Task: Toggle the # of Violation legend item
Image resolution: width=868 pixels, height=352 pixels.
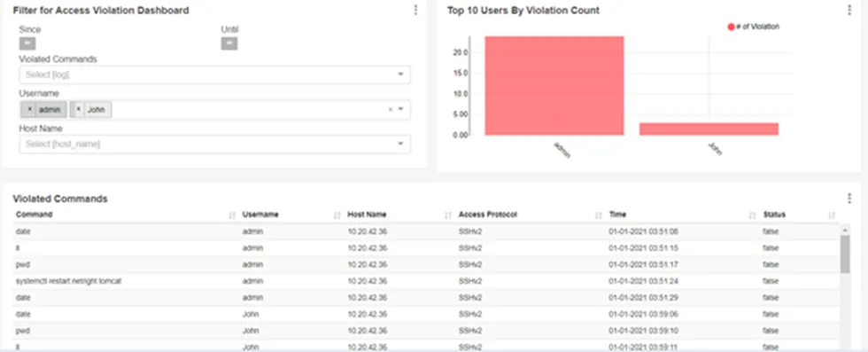Action: (754, 27)
